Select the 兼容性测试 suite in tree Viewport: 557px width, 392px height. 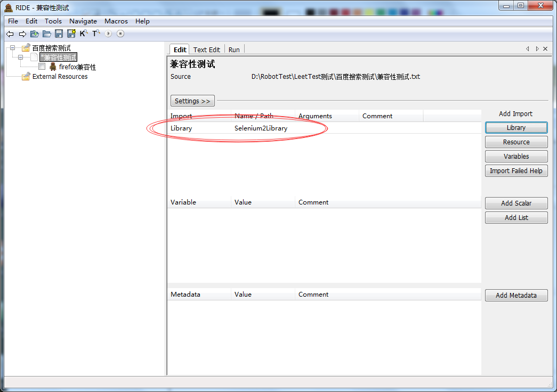tap(59, 57)
